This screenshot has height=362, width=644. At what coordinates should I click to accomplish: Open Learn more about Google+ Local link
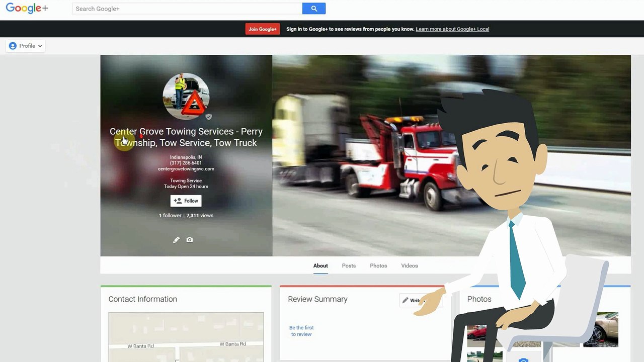coord(452,29)
